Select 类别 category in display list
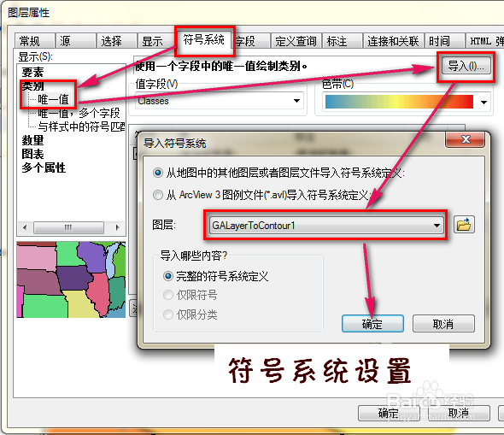 coord(32,85)
